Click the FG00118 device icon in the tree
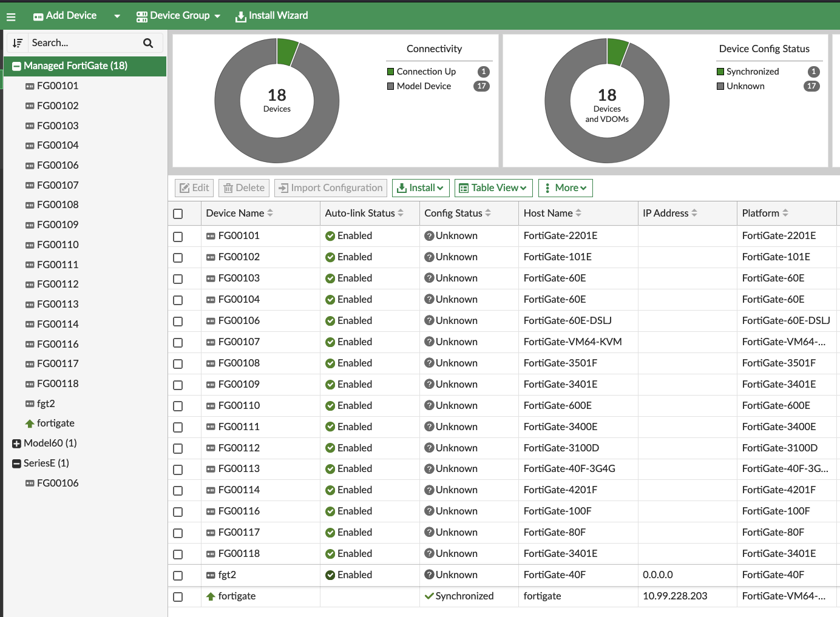The width and height of the screenshot is (840, 617). 30,384
